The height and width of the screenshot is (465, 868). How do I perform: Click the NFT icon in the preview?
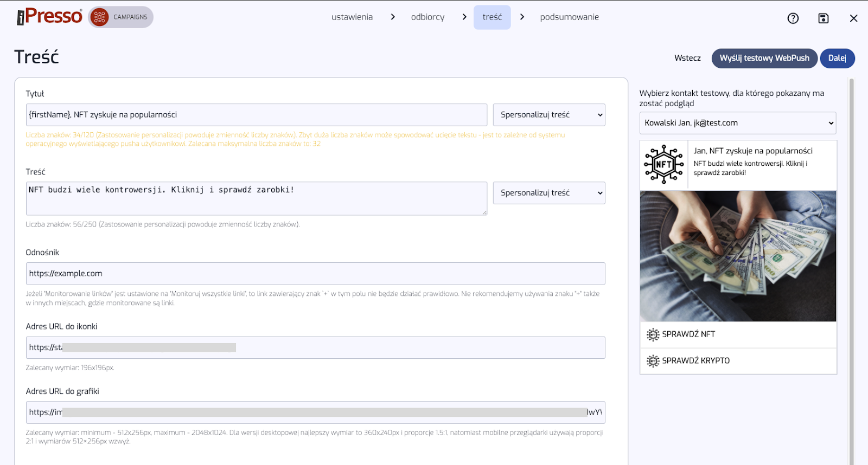(663, 165)
